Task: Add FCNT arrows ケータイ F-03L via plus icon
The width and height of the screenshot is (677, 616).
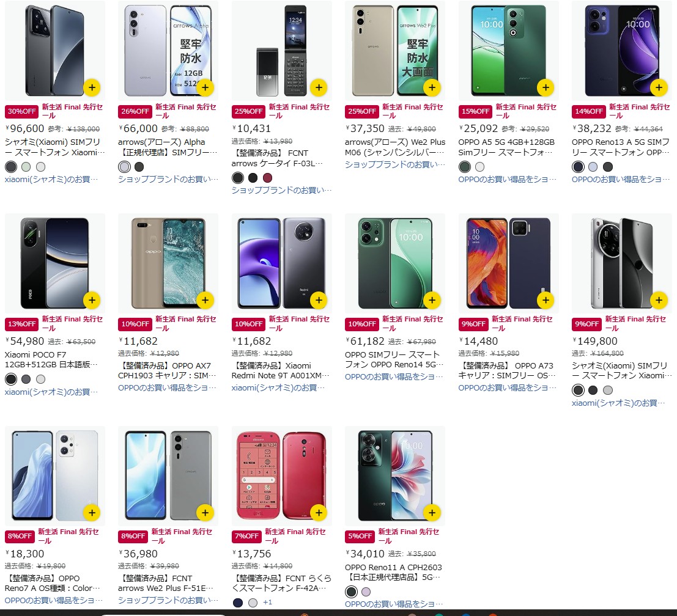Action: tap(319, 87)
